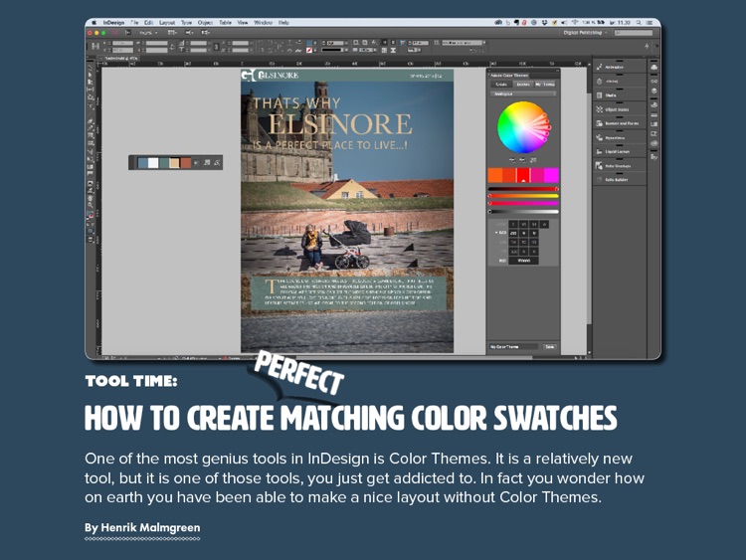Click the fill color box in Control panel
This screenshot has width=746, height=560.
pos(309,43)
